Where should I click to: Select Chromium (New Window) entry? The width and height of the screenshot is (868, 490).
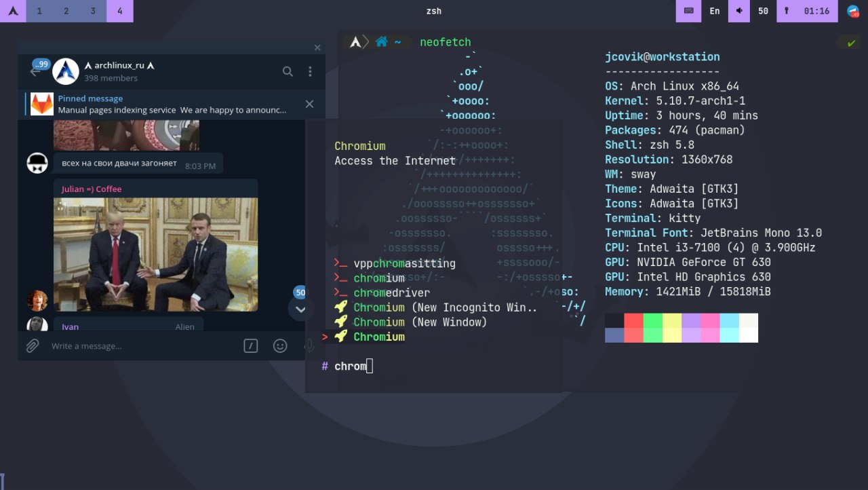coord(411,322)
